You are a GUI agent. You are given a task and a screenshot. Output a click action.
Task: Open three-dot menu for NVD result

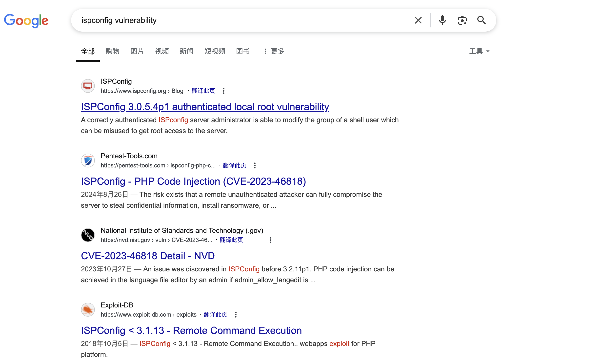(271, 240)
